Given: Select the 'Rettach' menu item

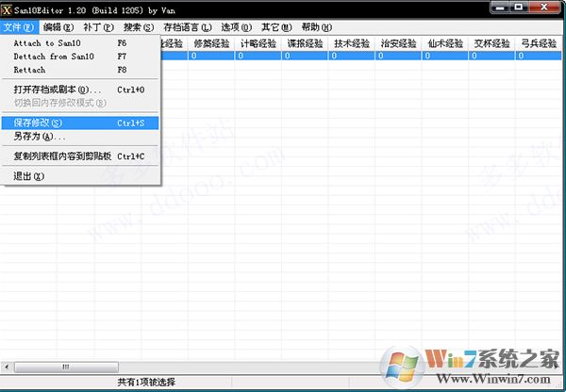Looking at the screenshot, I should [x=29, y=70].
